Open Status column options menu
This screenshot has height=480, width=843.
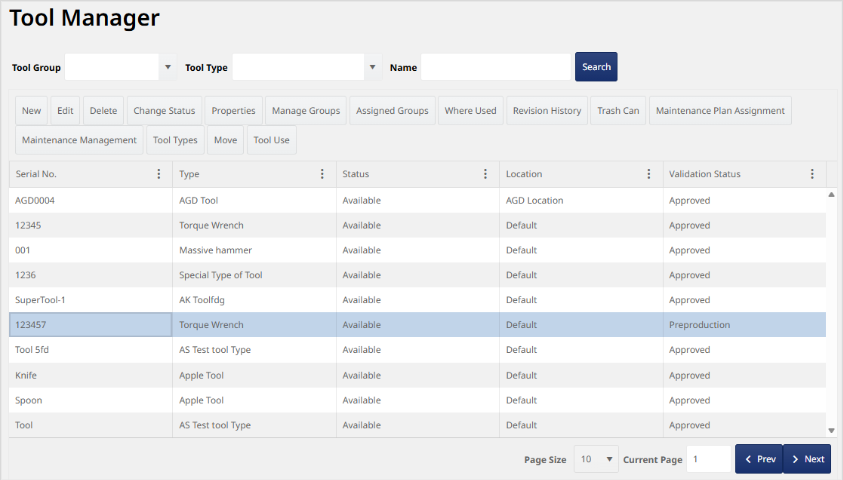pos(485,174)
